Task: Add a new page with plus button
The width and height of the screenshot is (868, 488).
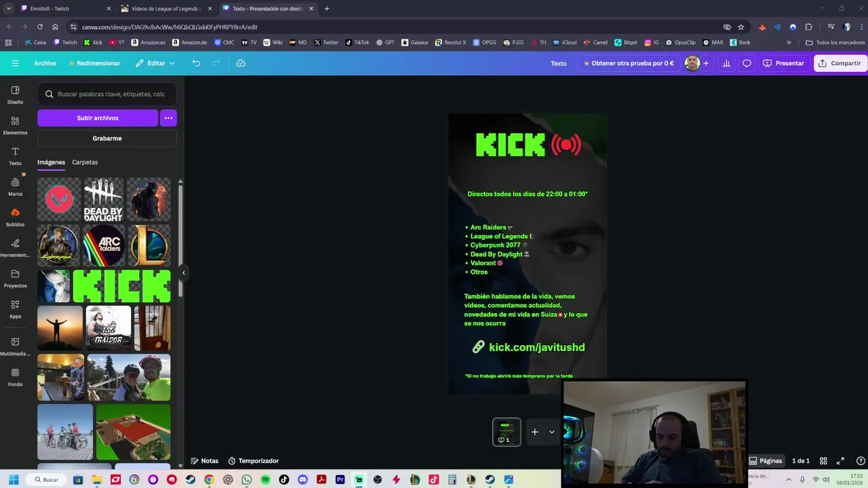Action: coord(534,432)
